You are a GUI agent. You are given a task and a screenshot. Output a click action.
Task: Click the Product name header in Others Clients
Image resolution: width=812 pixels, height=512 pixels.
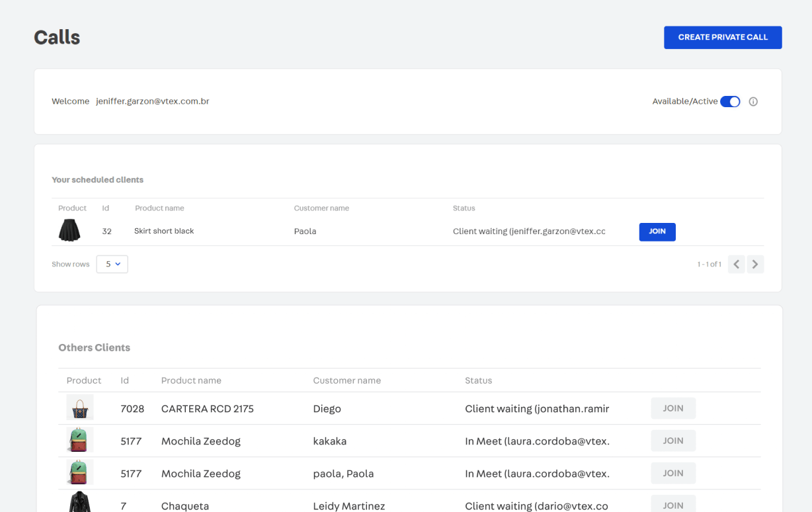click(191, 380)
